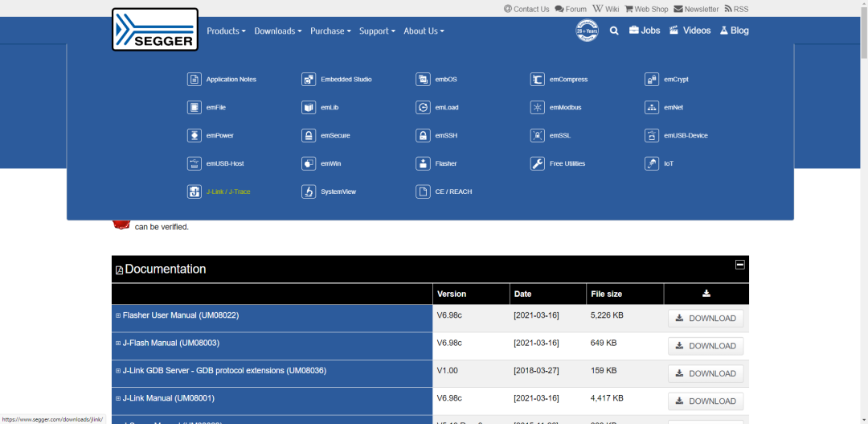Go to the Jobs page

(645, 31)
